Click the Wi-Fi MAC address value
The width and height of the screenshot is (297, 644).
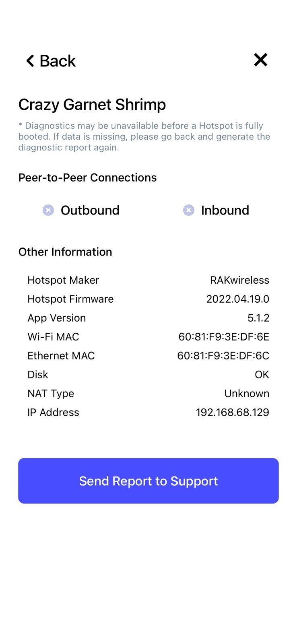(x=224, y=336)
